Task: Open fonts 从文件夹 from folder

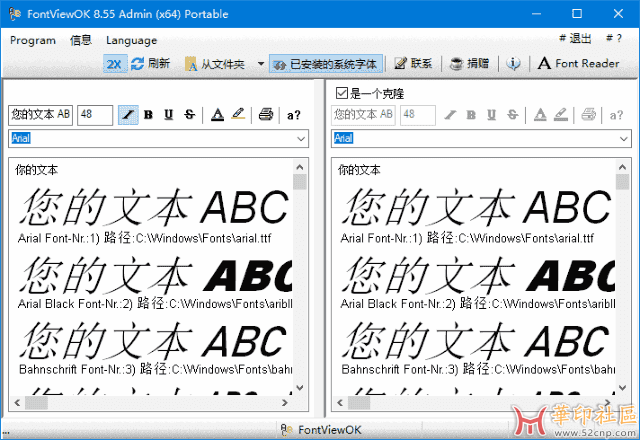Action: 214,63
